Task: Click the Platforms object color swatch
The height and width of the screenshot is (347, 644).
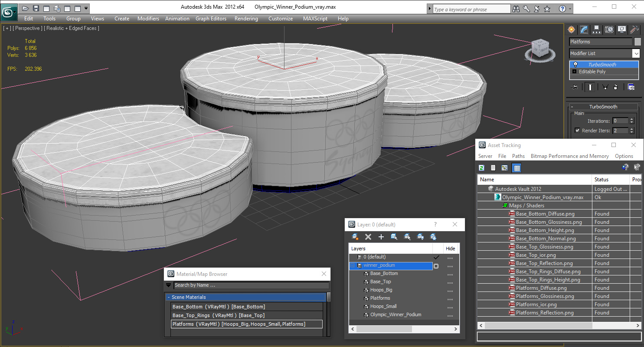Action: (637, 42)
